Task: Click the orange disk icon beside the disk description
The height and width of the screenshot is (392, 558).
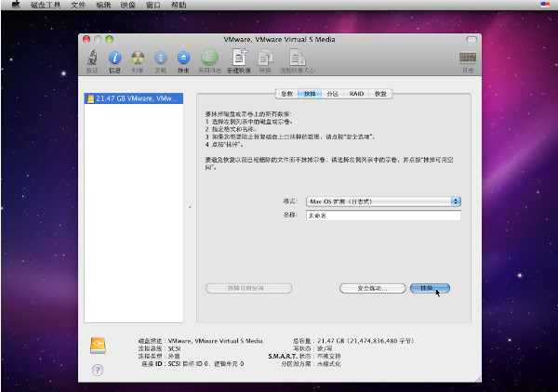Action: 98,346
